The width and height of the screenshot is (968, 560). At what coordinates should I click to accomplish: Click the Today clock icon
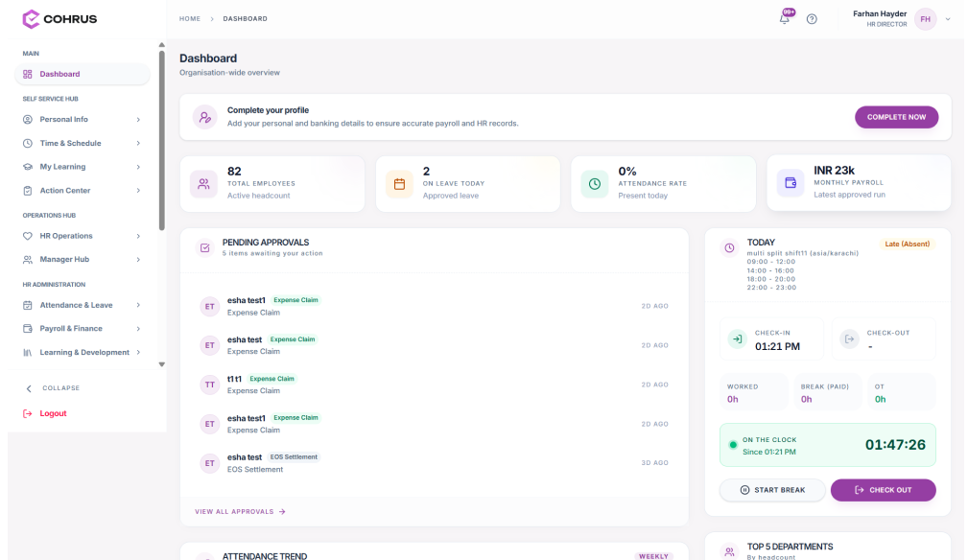click(x=729, y=248)
